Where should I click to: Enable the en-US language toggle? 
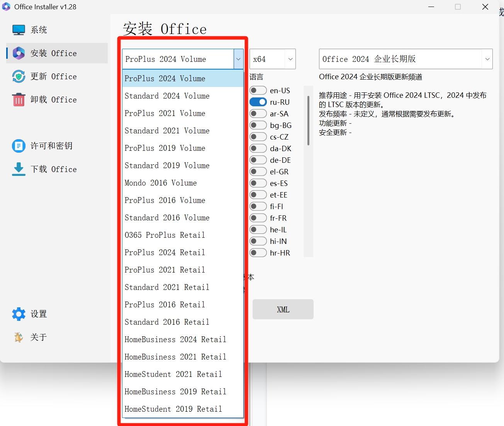coord(258,90)
